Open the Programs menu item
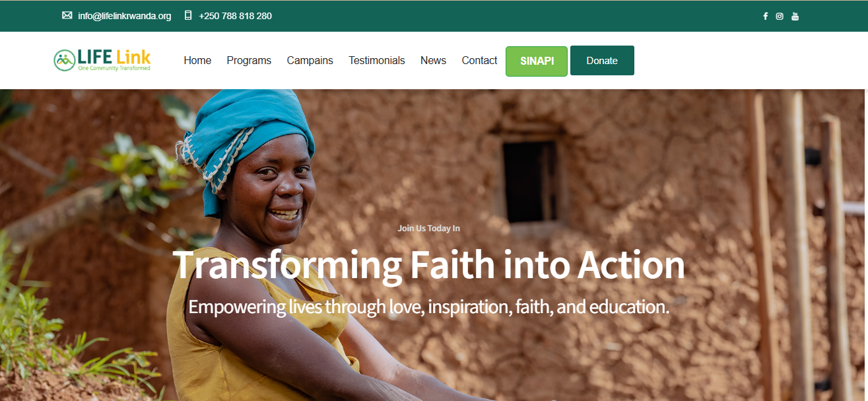The image size is (868, 401). click(x=249, y=60)
